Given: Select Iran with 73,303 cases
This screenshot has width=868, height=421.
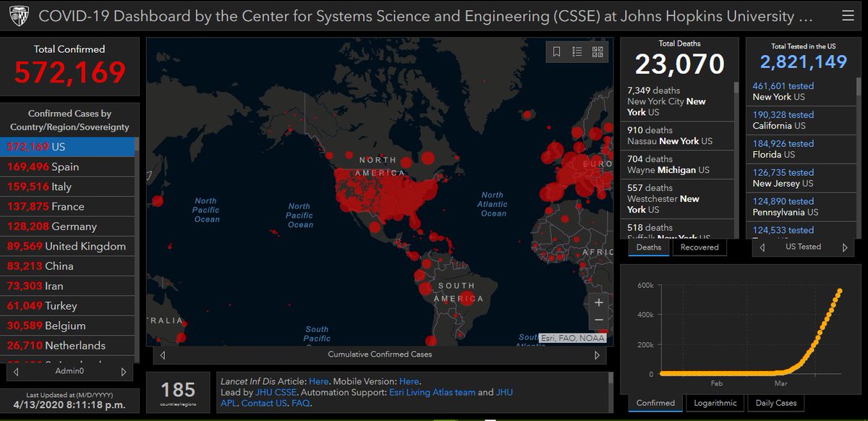Looking at the screenshot, I should [68, 286].
